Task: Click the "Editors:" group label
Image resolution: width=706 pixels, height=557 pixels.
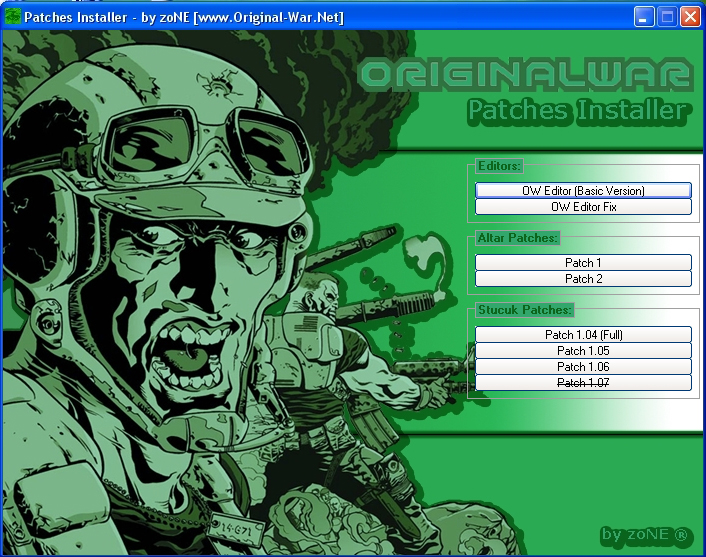Action: click(x=499, y=166)
